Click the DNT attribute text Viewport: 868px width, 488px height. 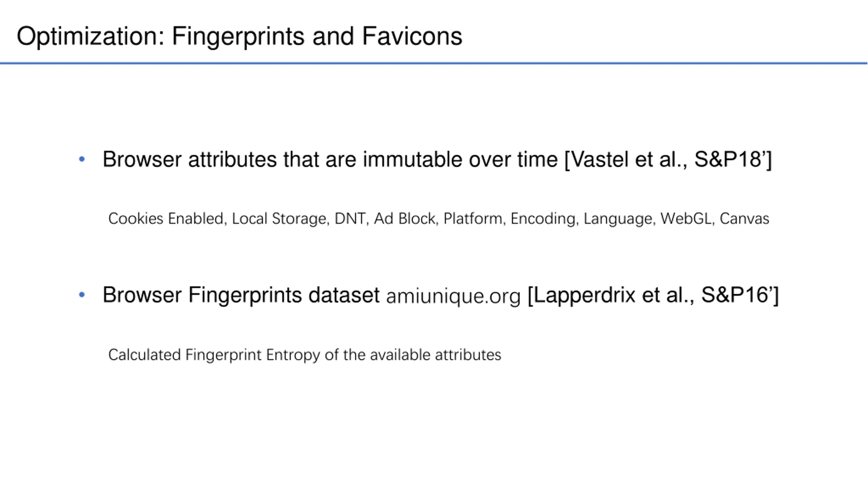(350, 219)
